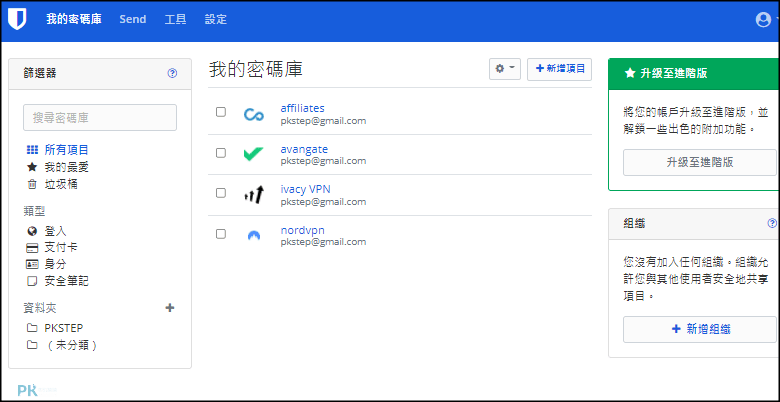The height and width of the screenshot is (402, 780).
Task: Open the organizations help question icon
Action: tap(772, 223)
